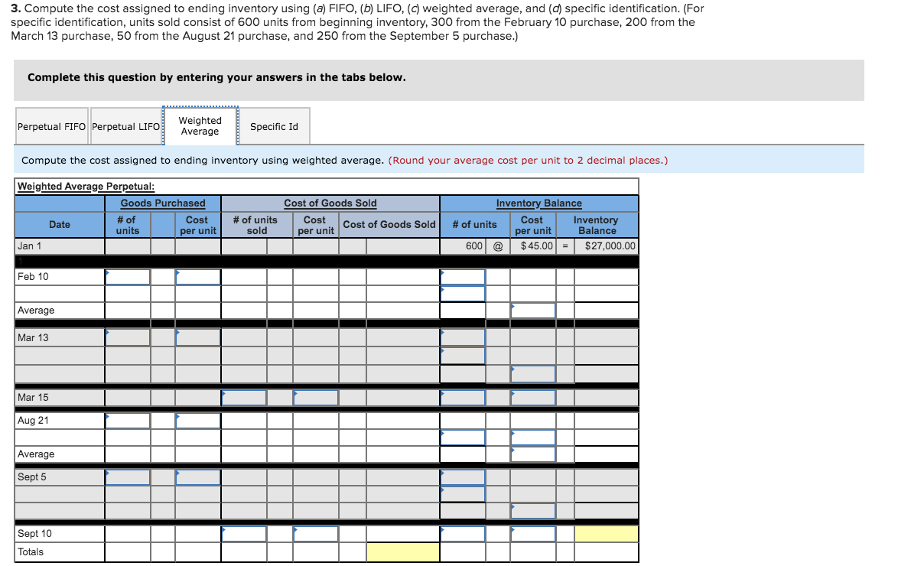
Task: Select Sept 5 row inventory units field
Action: [x=463, y=477]
